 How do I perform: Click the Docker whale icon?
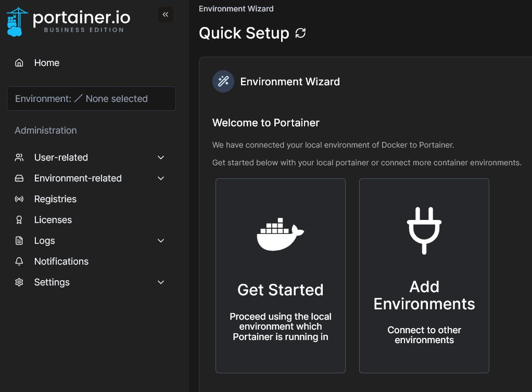point(280,234)
